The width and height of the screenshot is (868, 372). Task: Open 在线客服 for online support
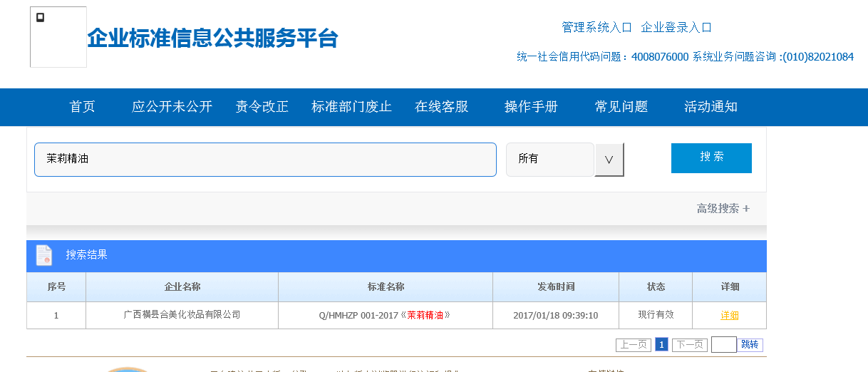point(441,107)
